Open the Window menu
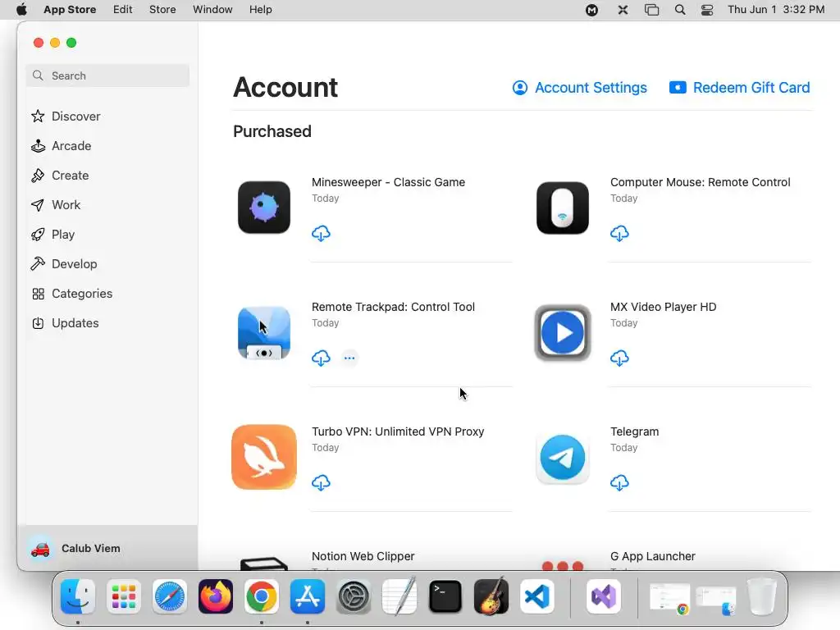This screenshot has width=840, height=630. pyautogui.click(x=212, y=10)
